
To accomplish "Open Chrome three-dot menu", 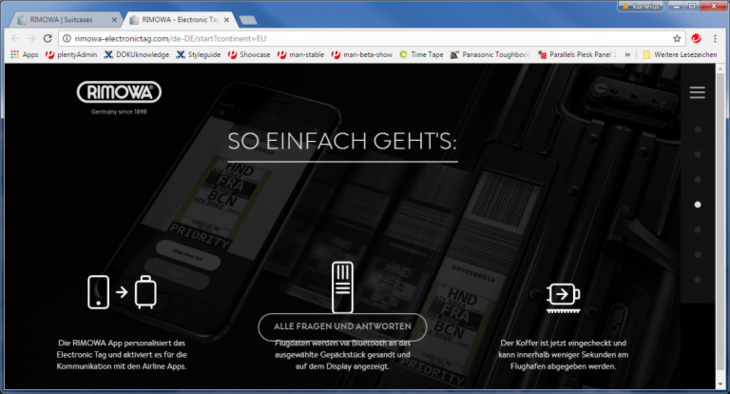I will pyautogui.click(x=715, y=38).
